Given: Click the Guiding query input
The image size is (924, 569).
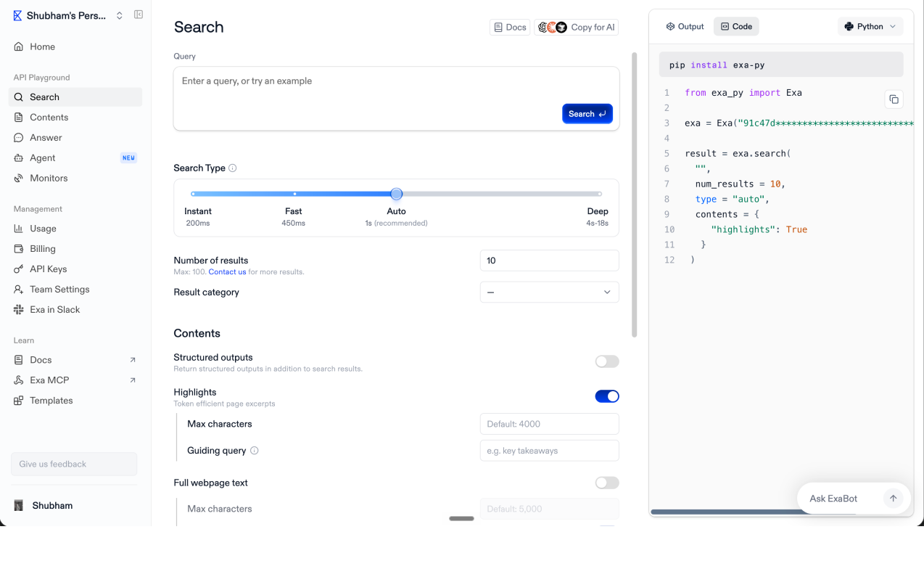Looking at the screenshot, I should tap(550, 451).
